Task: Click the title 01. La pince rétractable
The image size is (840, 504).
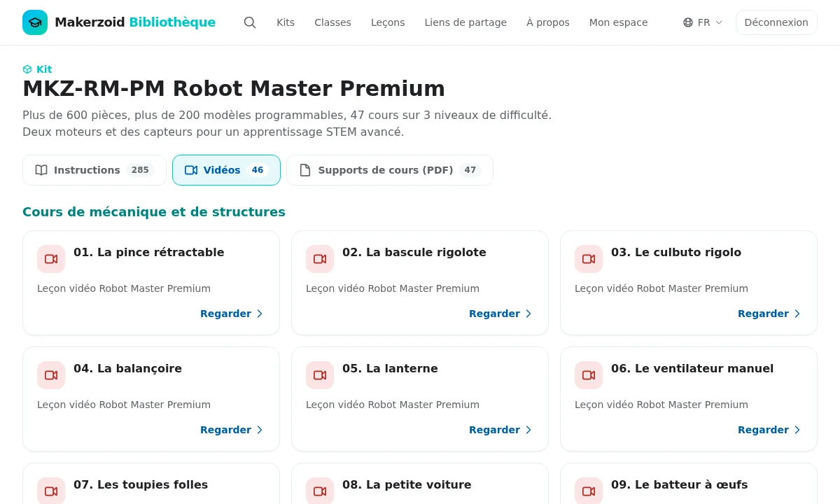Action: click(x=149, y=252)
